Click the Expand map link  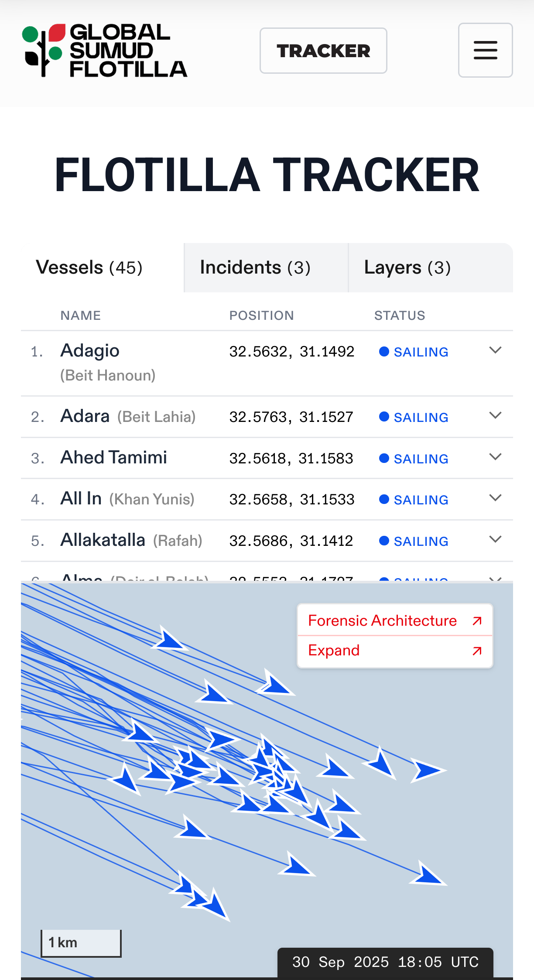tap(334, 651)
